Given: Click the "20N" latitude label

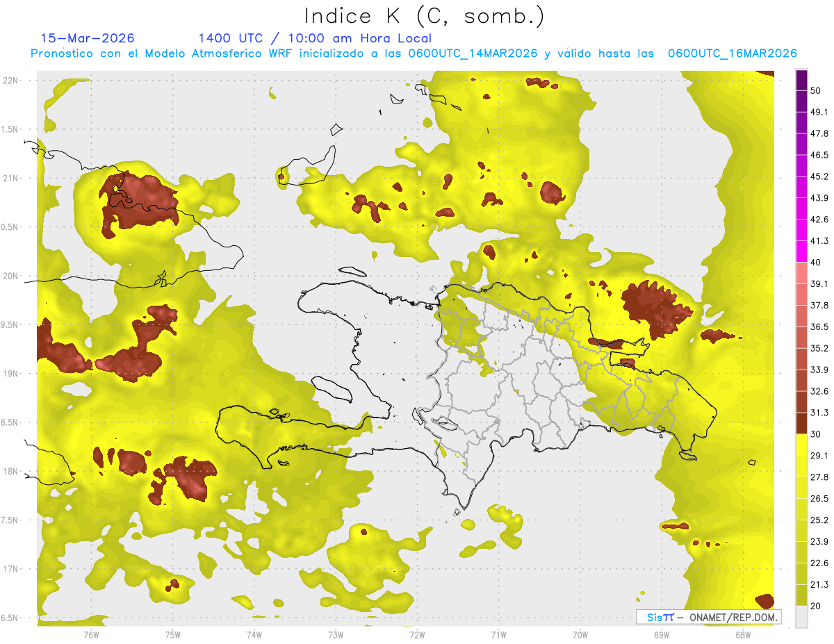Looking at the screenshot, I should click(x=10, y=276).
